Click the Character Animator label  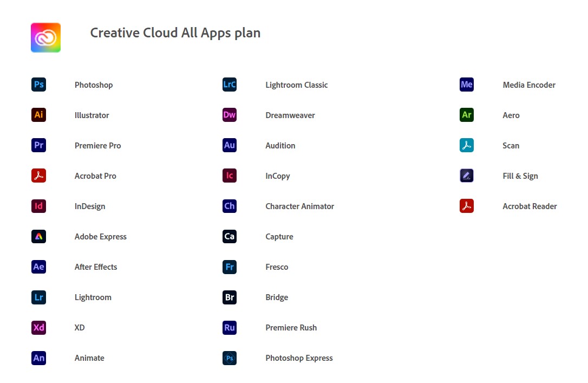click(x=299, y=206)
